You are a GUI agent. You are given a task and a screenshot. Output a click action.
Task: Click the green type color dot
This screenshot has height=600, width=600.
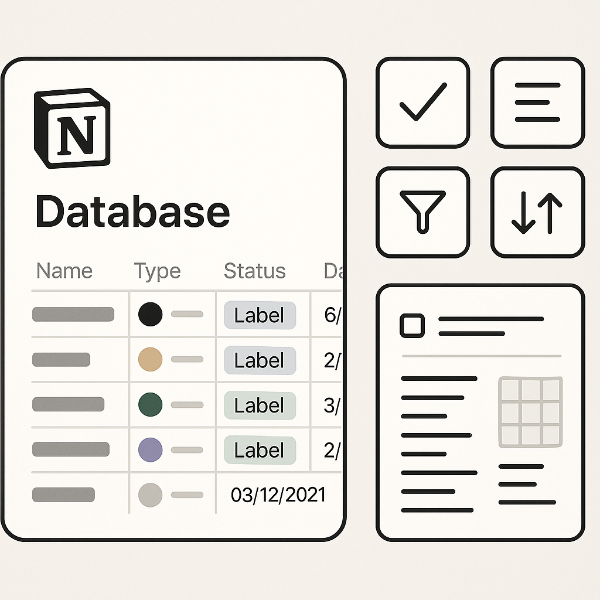(150, 404)
